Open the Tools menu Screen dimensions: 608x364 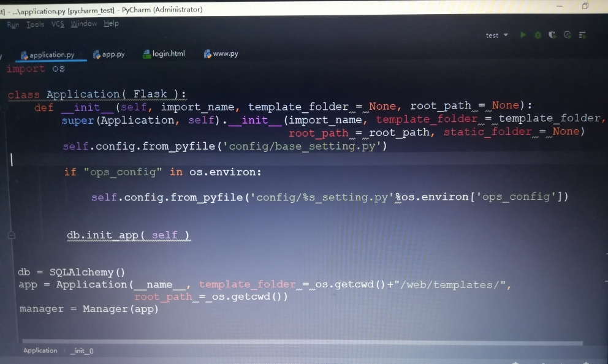[x=35, y=25]
